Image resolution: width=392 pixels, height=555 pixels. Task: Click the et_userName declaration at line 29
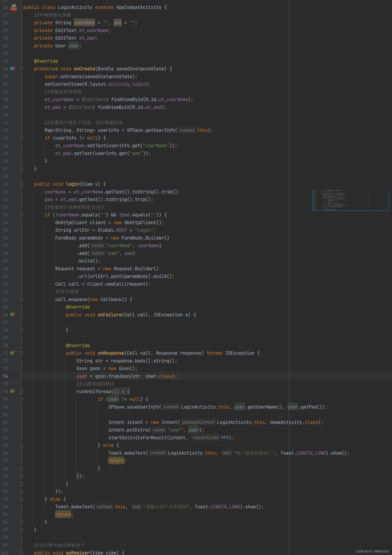click(94, 31)
